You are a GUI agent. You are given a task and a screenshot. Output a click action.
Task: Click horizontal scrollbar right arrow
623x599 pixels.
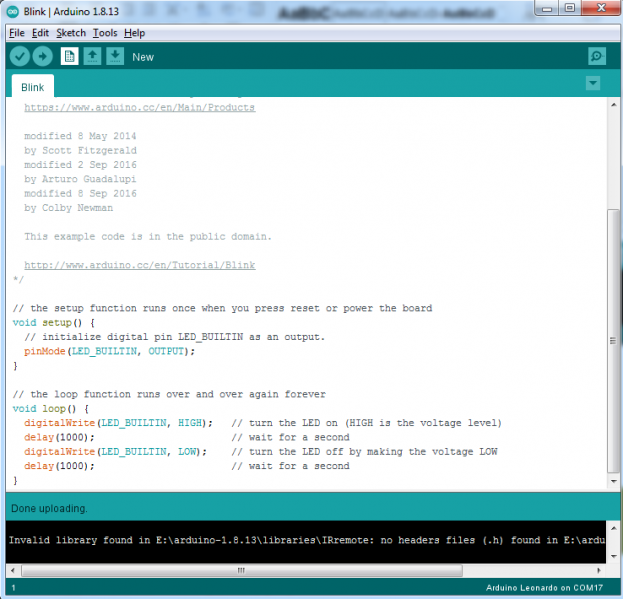pyautogui.click(x=599, y=570)
